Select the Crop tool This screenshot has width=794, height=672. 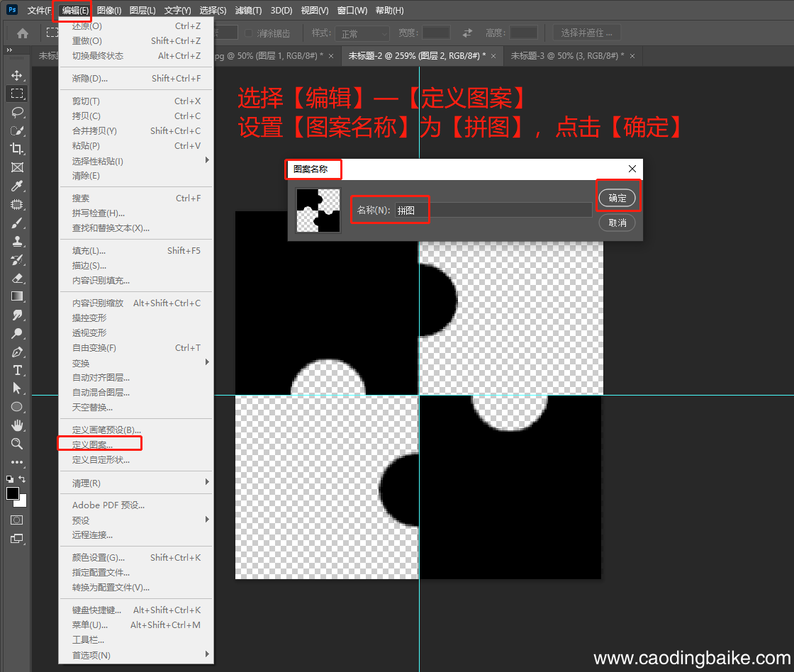(17, 149)
